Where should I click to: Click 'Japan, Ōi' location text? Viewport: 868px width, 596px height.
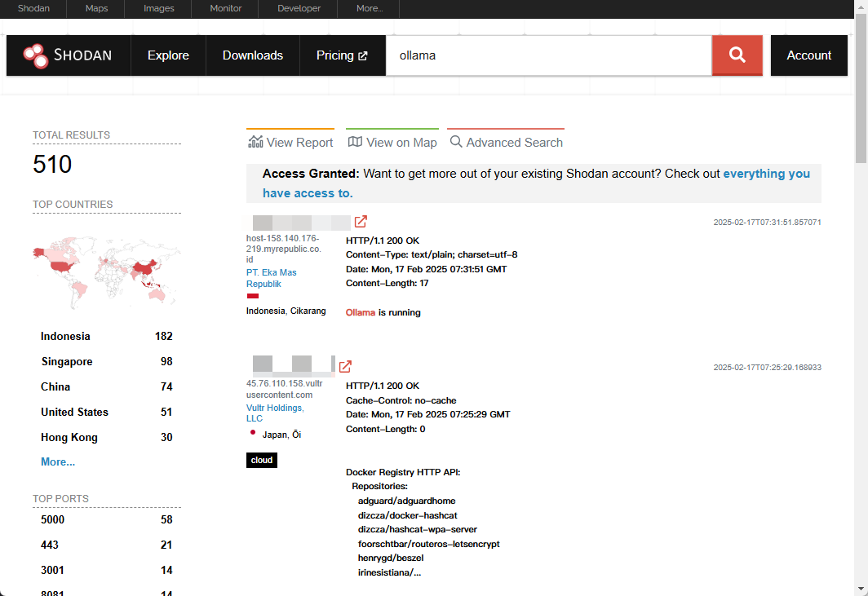point(281,435)
